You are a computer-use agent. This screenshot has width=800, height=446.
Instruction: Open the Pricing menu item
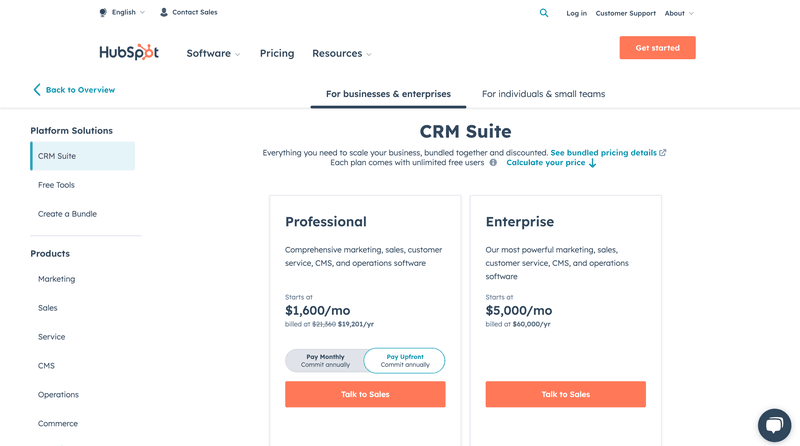tap(277, 53)
